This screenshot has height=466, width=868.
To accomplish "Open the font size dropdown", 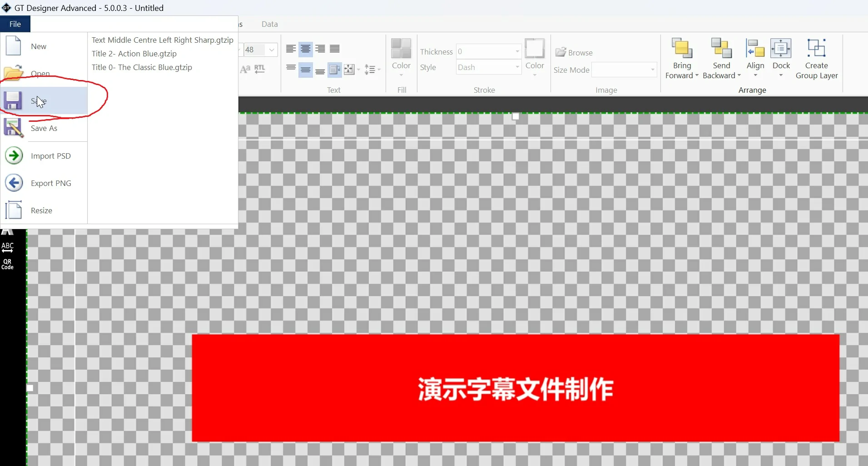I will pyautogui.click(x=271, y=50).
